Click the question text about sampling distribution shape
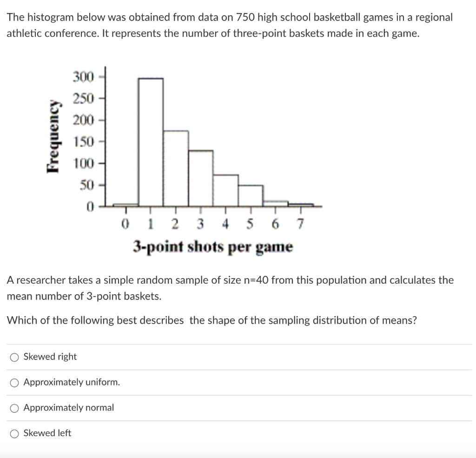 coord(212,320)
